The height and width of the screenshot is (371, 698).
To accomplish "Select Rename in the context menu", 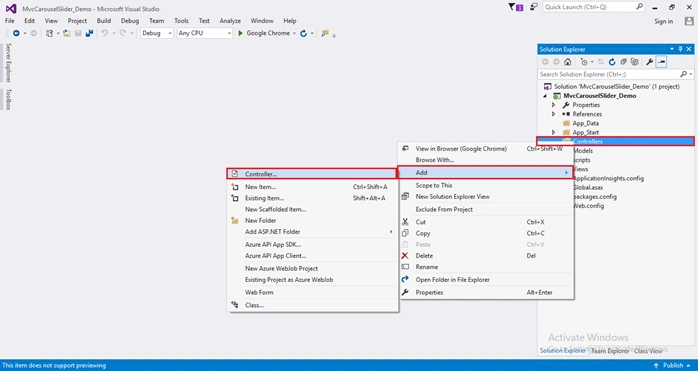I will (x=487, y=267).
